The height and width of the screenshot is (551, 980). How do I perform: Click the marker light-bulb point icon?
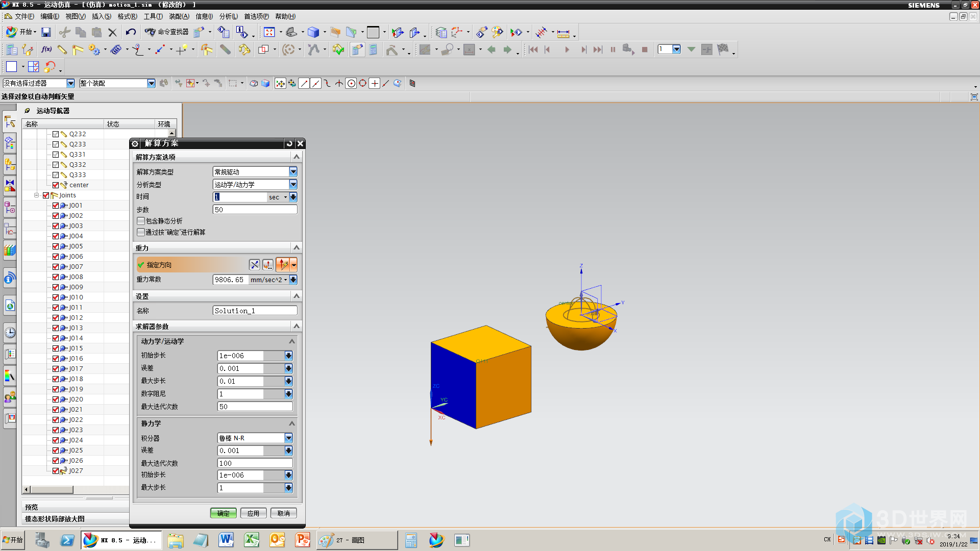tap(182, 49)
